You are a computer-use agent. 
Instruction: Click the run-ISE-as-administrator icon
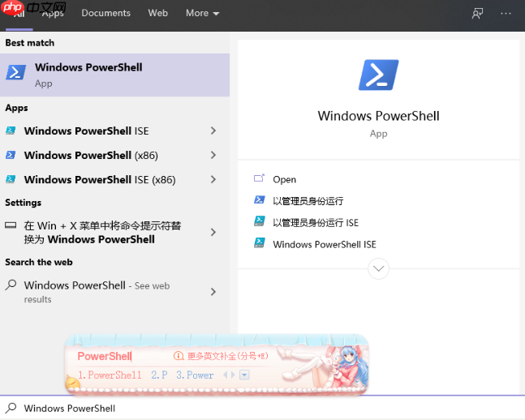[x=260, y=221]
